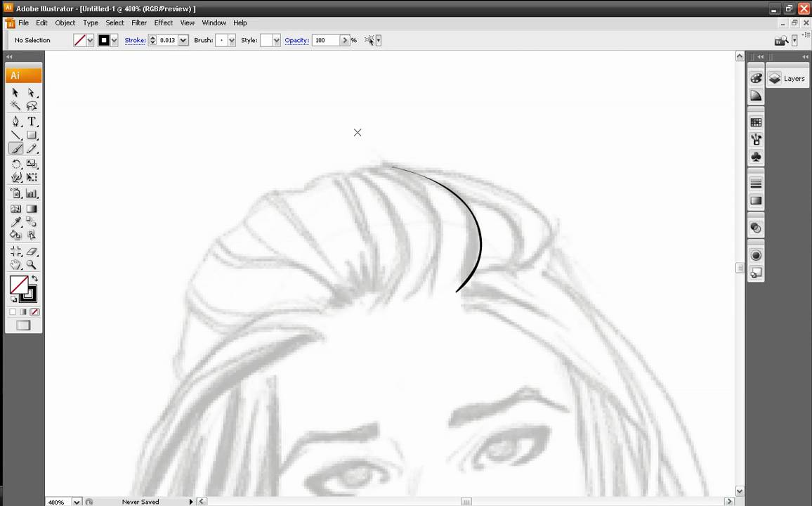This screenshot has width=812, height=506.
Task: Click the Stroke link to open stroke options
Action: pos(134,40)
